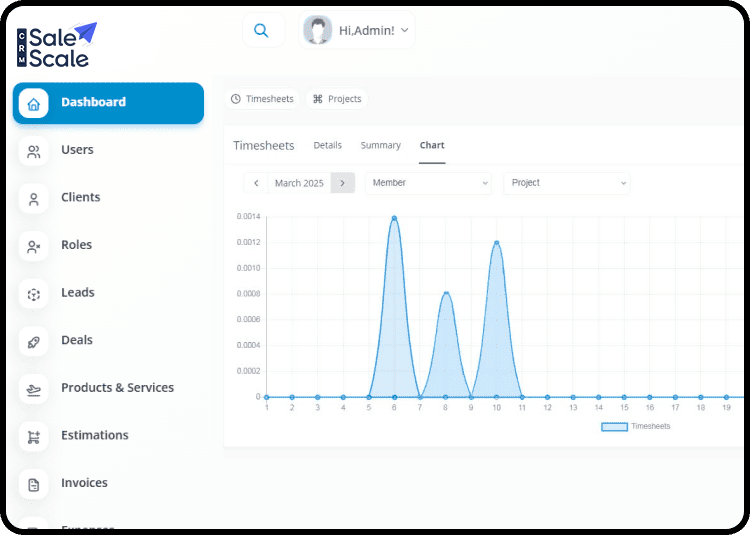Open the Project filter dropdown
This screenshot has height=535, width=750.
(x=565, y=183)
